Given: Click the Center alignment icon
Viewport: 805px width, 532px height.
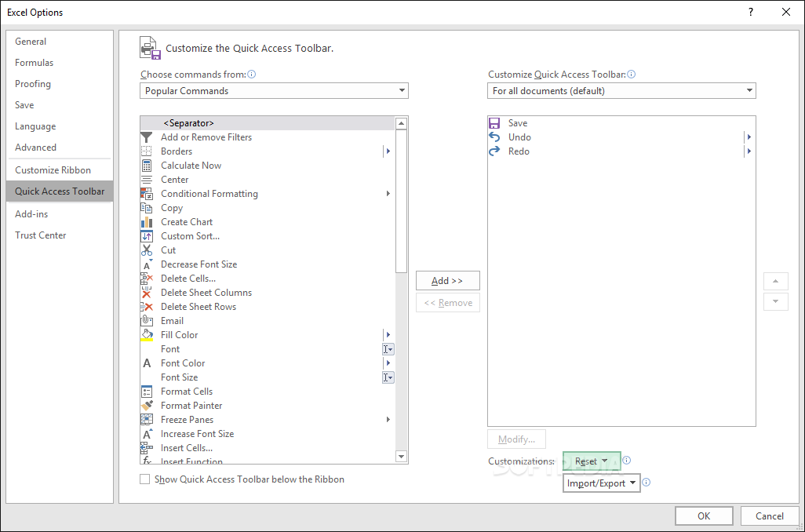Looking at the screenshot, I should click(147, 179).
